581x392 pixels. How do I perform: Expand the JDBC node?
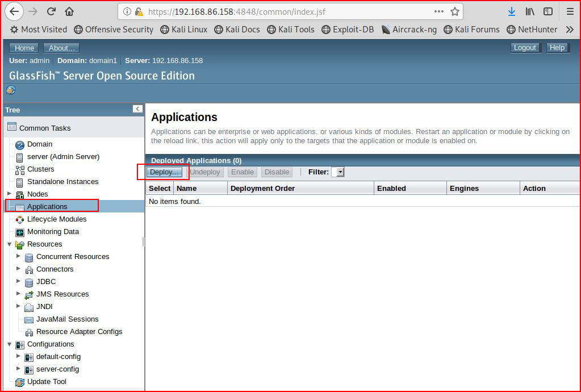point(18,281)
